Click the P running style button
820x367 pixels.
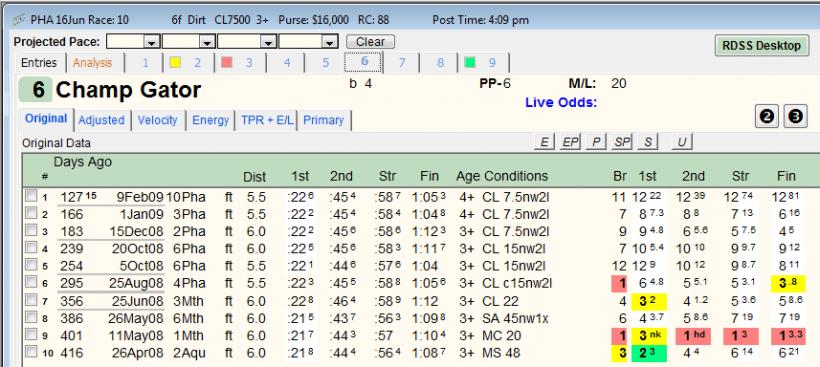pyautogui.click(x=596, y=142)
